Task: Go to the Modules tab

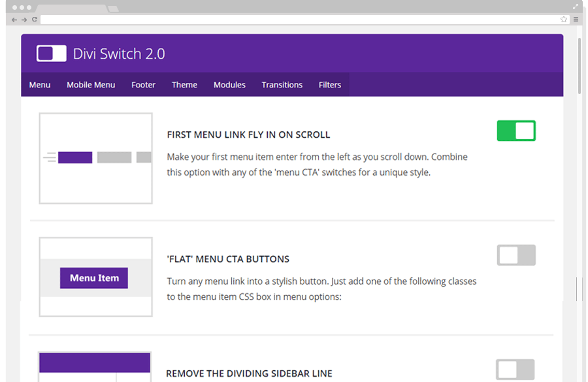Action: (x=229, y=85)
